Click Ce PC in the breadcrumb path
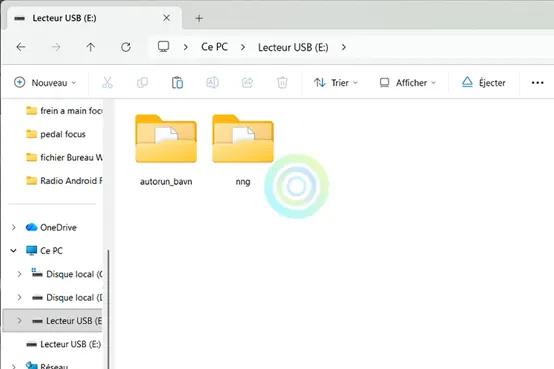Image resolution: width=554 pixels, height=369 pixels. (x=214, y=47)
